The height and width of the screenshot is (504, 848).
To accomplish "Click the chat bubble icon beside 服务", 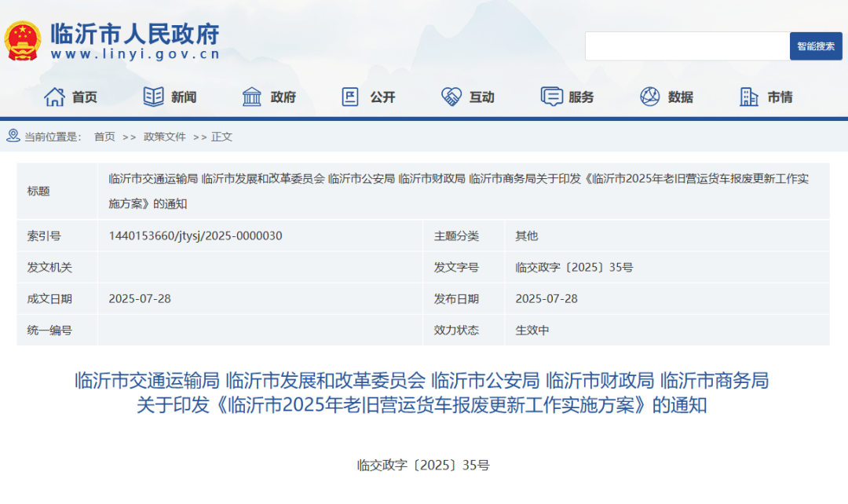I will (552, 97).
